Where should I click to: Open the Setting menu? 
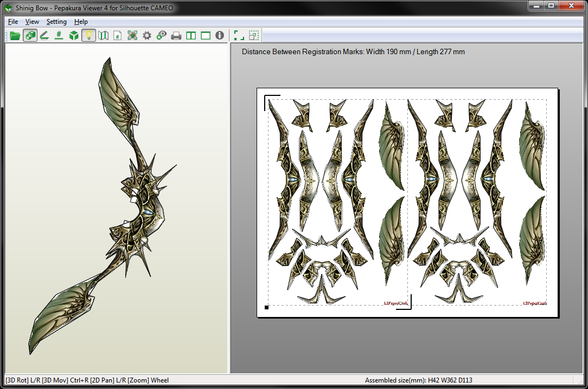point(56,22)
